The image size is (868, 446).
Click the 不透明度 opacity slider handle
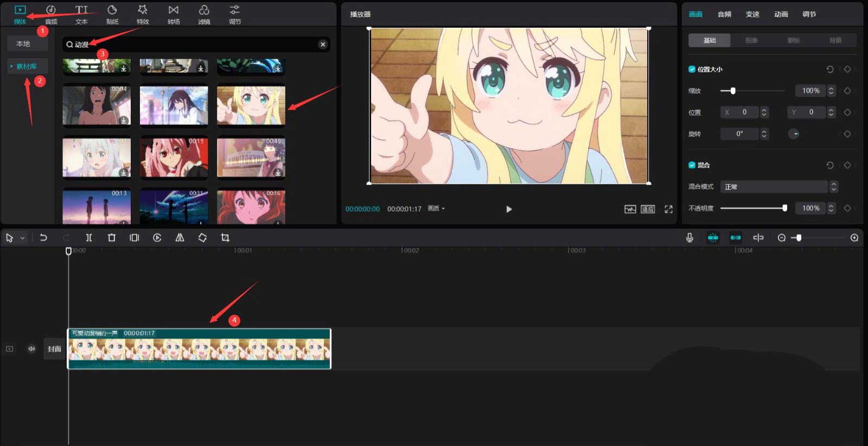click(x=784, y=208)
